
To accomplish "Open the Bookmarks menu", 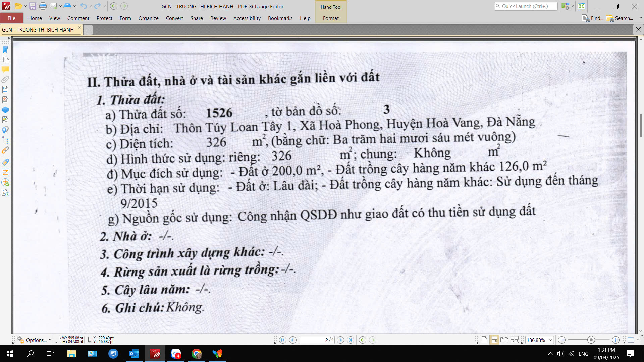I will pos(280,18).
